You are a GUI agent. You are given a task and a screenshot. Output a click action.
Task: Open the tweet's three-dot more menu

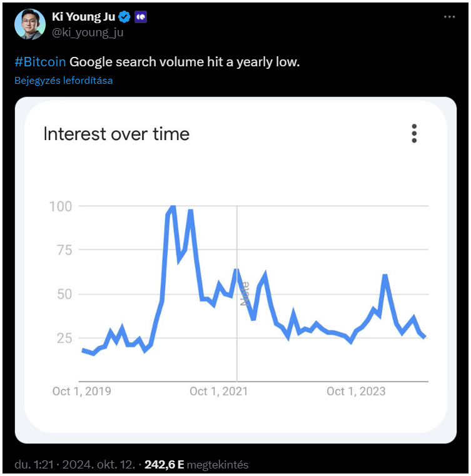(449, 17)
